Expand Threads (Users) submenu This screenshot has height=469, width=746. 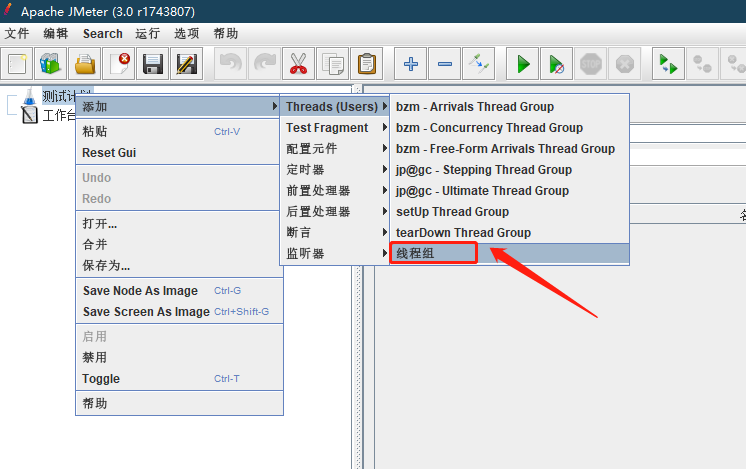click(334, 107)
